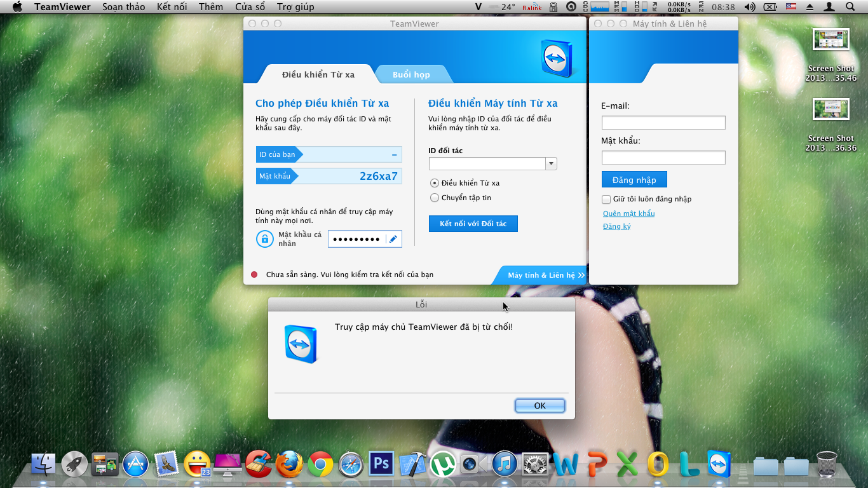
Task: Open Microsoft Word from the dock
Action: (x=566, y=464)
